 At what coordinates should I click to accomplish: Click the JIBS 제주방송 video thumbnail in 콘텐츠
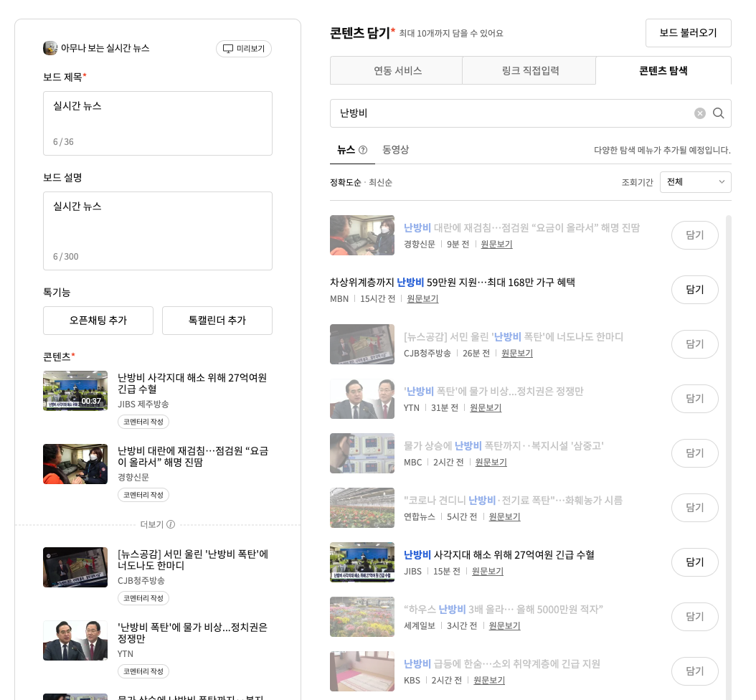[x=75, y=391]
